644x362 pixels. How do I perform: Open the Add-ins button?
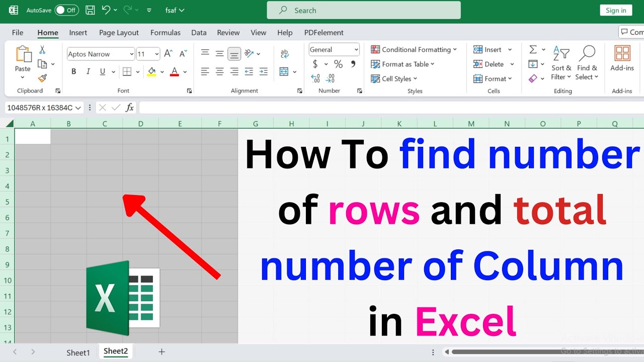[x=622, y=58]
